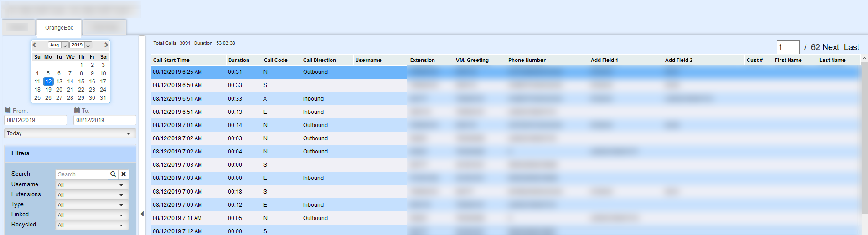This screenshot has height=235, width=868.
Task: Click the To calendar icon
Action: click(77, 111)
